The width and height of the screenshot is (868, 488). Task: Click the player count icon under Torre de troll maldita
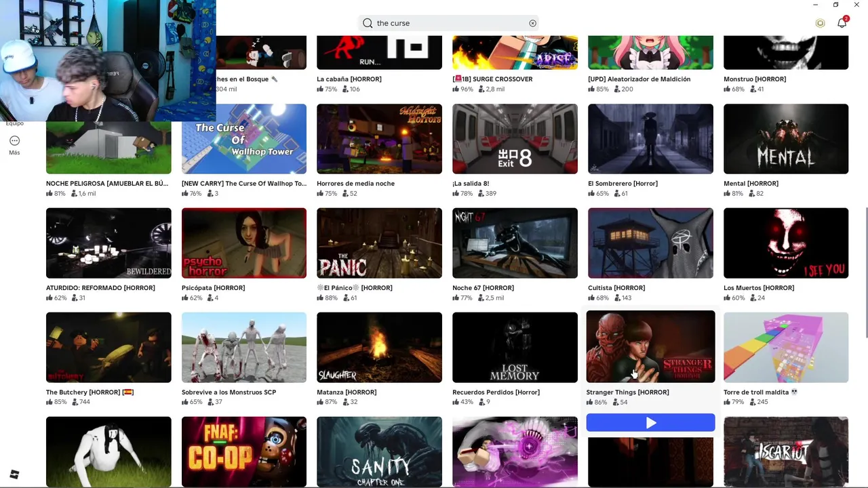tap(752, 402)
